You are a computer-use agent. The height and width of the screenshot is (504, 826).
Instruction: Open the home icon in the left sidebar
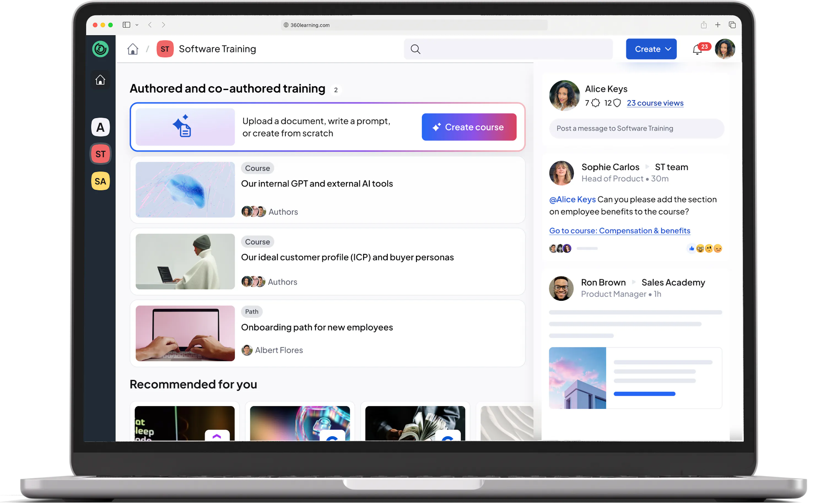100,80
